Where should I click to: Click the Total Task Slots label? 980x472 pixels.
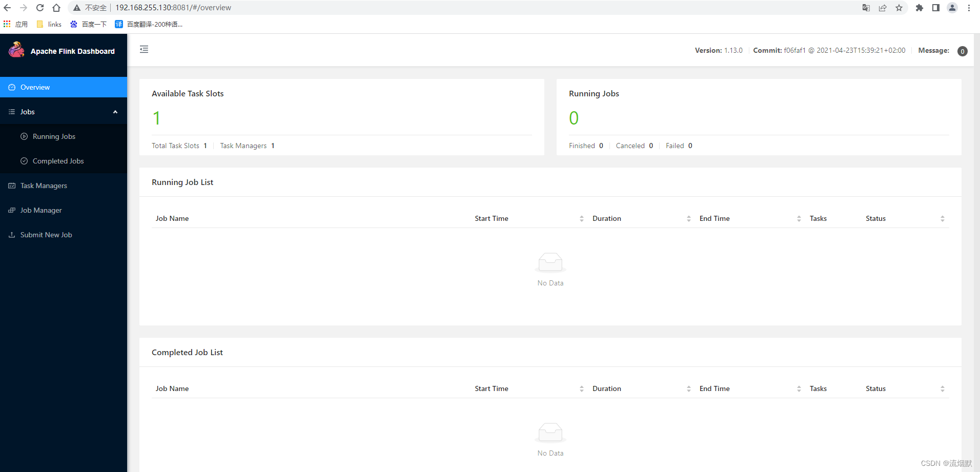[175, 146]
